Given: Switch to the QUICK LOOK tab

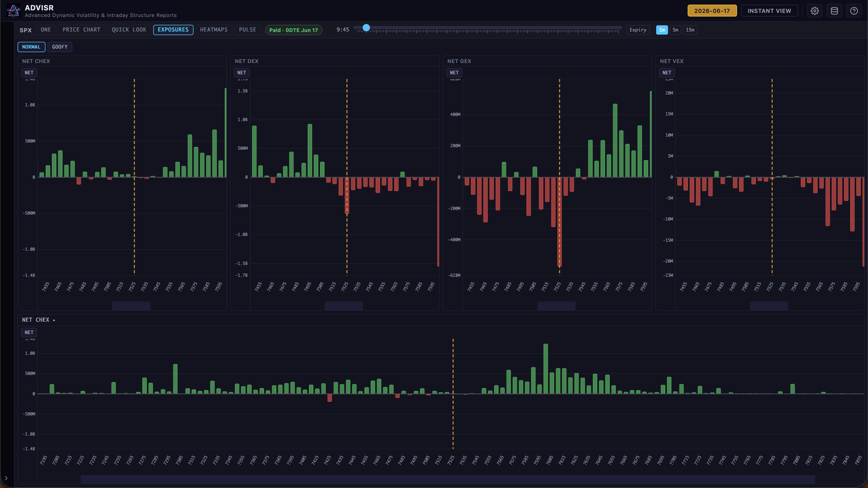Looking at the screenshot, I should click(129, 30).
